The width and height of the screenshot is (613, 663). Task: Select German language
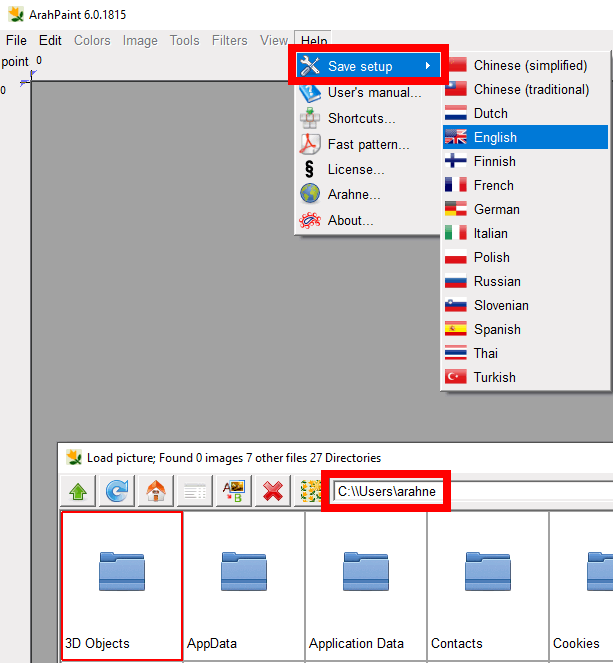coord(525,209)
